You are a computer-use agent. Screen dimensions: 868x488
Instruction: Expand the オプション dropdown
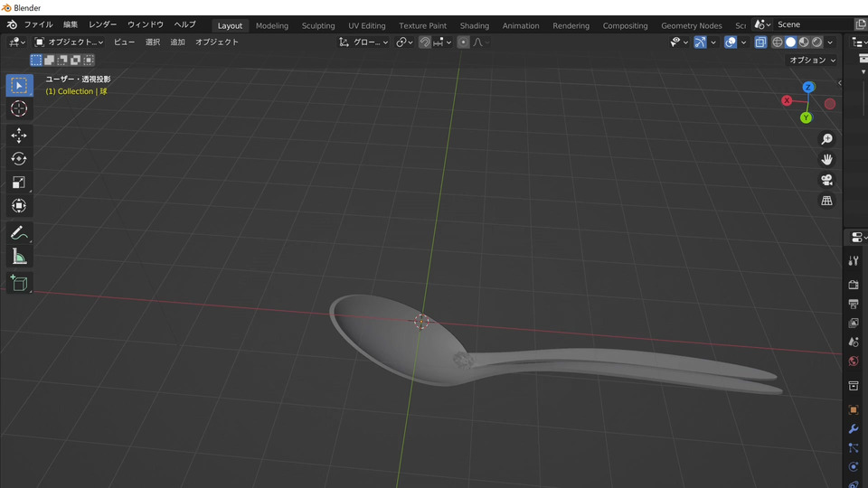pyautogui.click(x=812, y=60)
